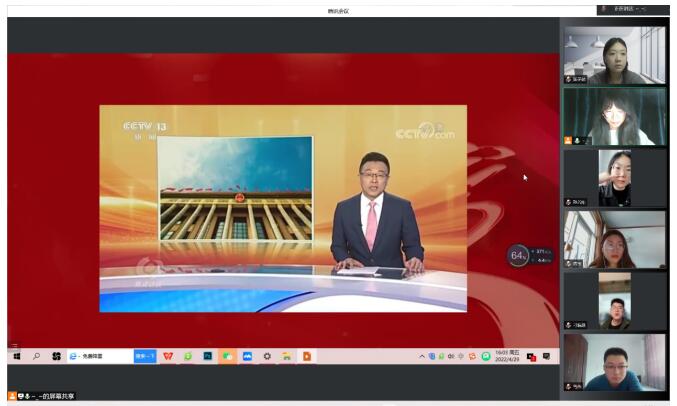Select video of participant touching their face

(x=615, y=178)
